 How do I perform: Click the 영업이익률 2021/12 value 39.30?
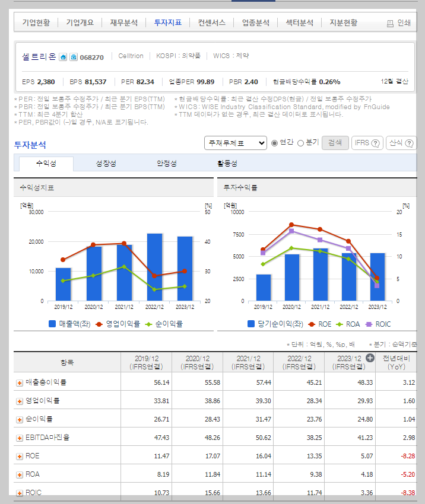point(263,401)
